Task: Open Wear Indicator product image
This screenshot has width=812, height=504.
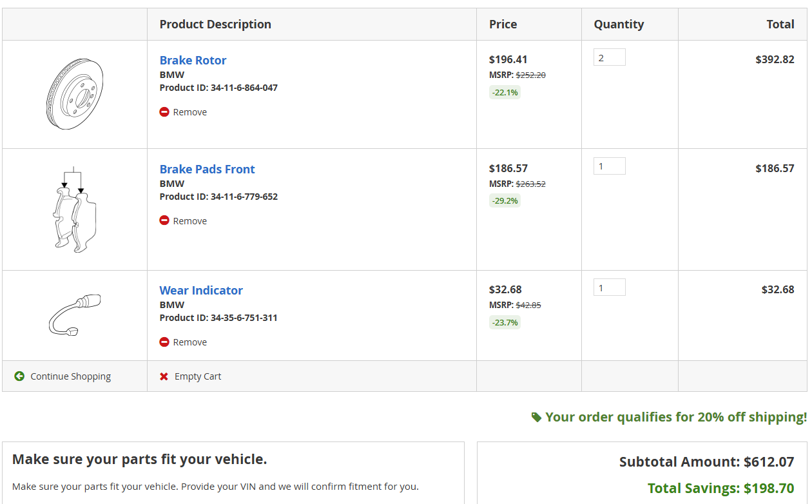Action: [x=75, y=315]
